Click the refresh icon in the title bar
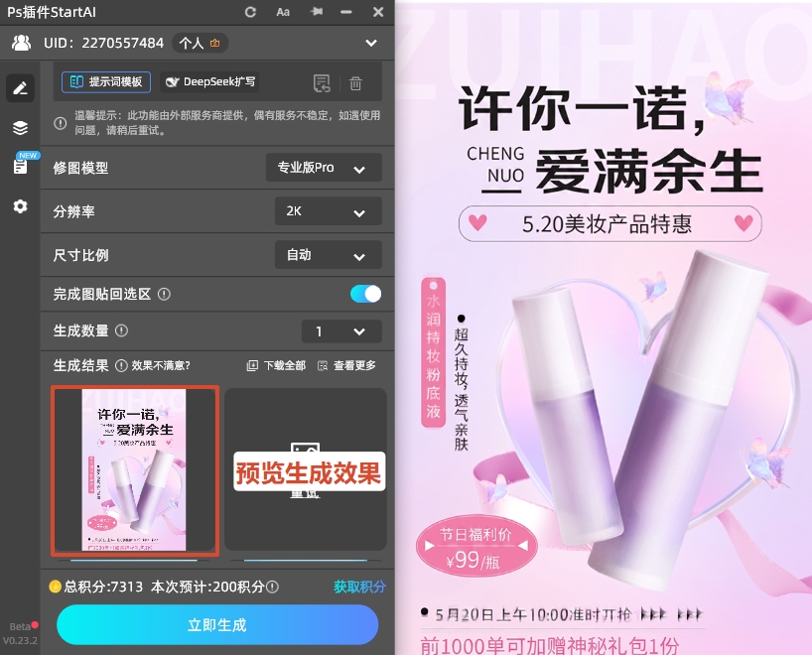The image size is (812, 655). point(250,12)
